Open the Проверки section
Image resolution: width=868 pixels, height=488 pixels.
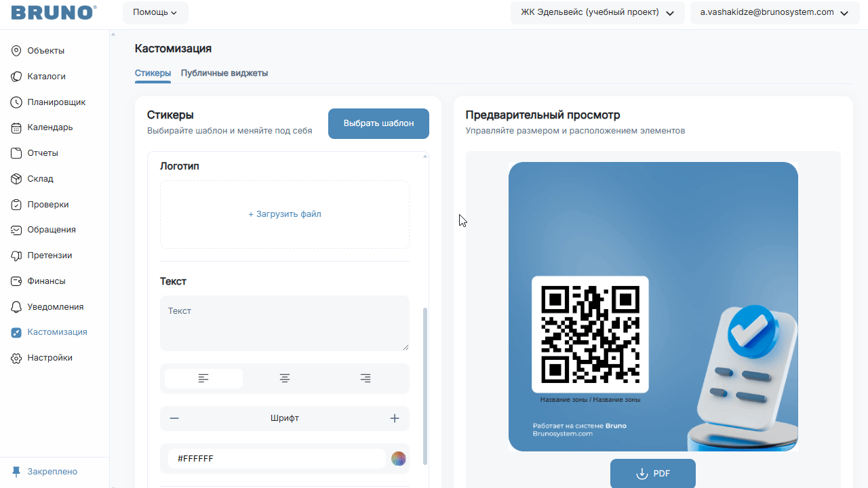click(x=48, y=205)
